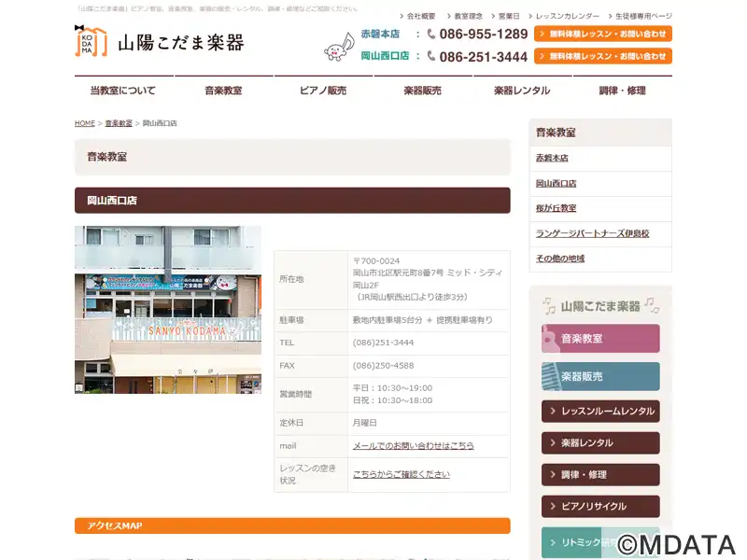Click phone icon beside 086-955-1289
747x560 pixels.
[x=431, y=34]
